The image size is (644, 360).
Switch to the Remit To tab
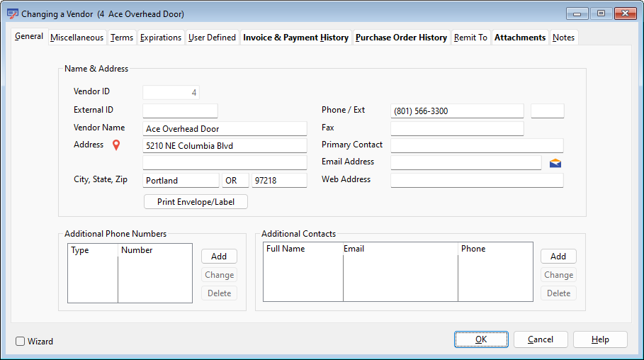[x=470, y=38]
